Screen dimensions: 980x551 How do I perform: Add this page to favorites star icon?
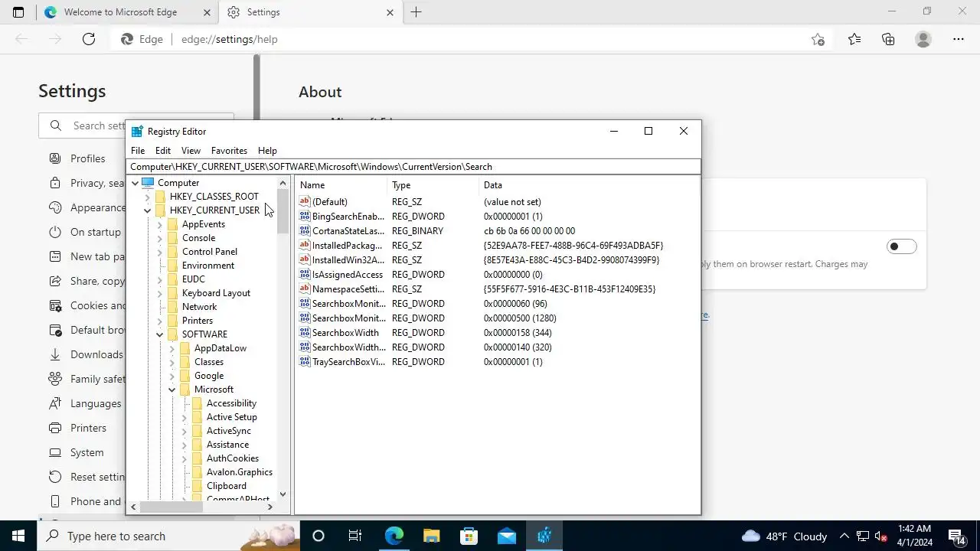pyautogui.click(x=818, y=39)
